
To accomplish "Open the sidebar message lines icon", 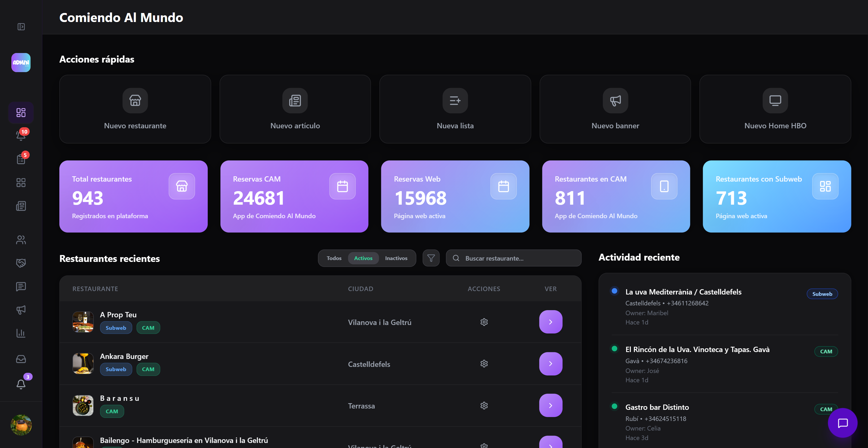I will (21, 286).
